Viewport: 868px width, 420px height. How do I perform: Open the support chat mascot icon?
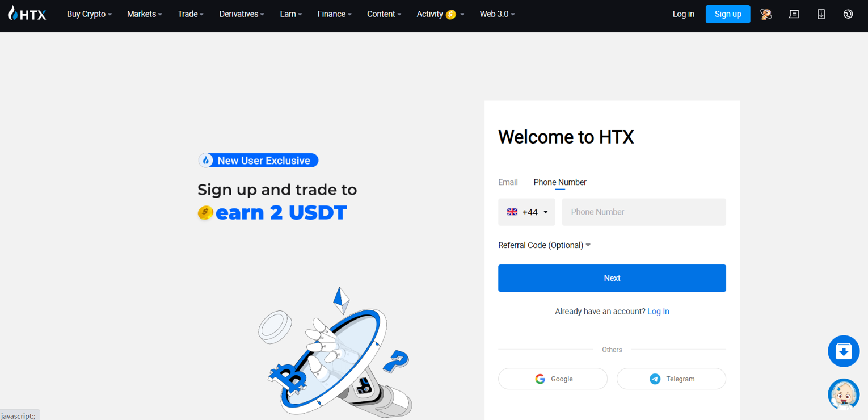click(x=844, y=394)
